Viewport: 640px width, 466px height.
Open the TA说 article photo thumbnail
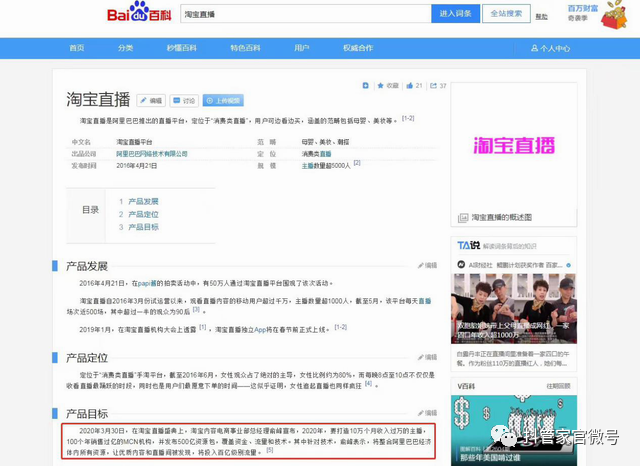514,309
